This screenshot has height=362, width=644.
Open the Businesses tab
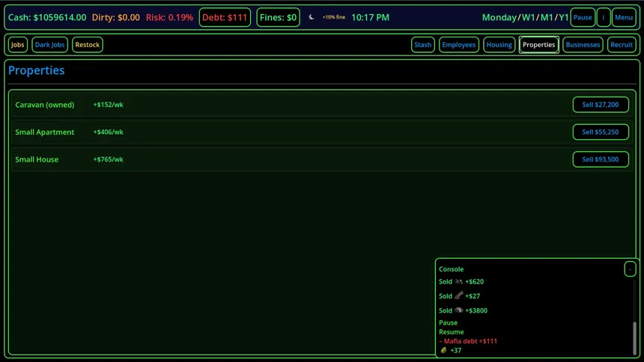pos(583,45)
